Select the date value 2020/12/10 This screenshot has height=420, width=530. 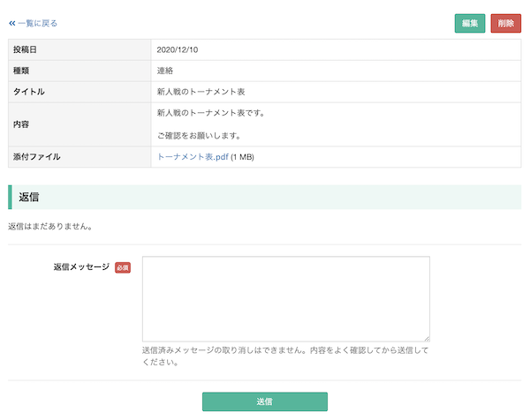pyautogui.click(x=178, y=50)
